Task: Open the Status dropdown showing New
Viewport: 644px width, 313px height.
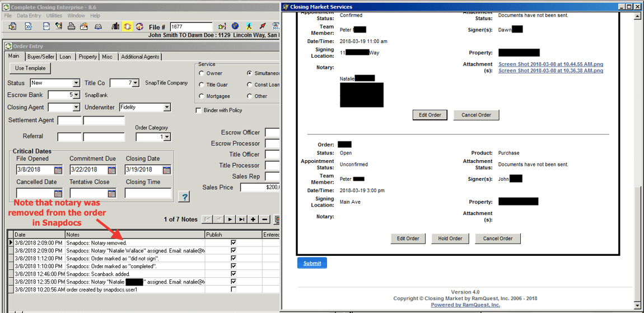Action: tap(76, 83)
